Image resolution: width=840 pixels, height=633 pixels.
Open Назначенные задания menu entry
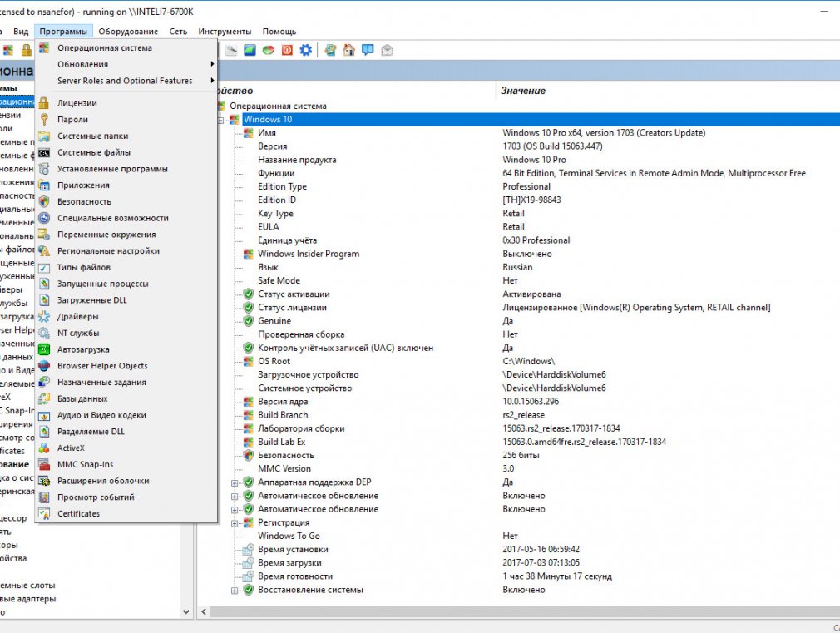126,382
